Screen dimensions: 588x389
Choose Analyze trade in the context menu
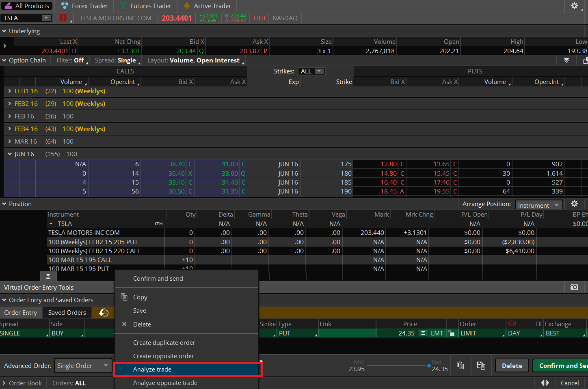coord(186,370)
